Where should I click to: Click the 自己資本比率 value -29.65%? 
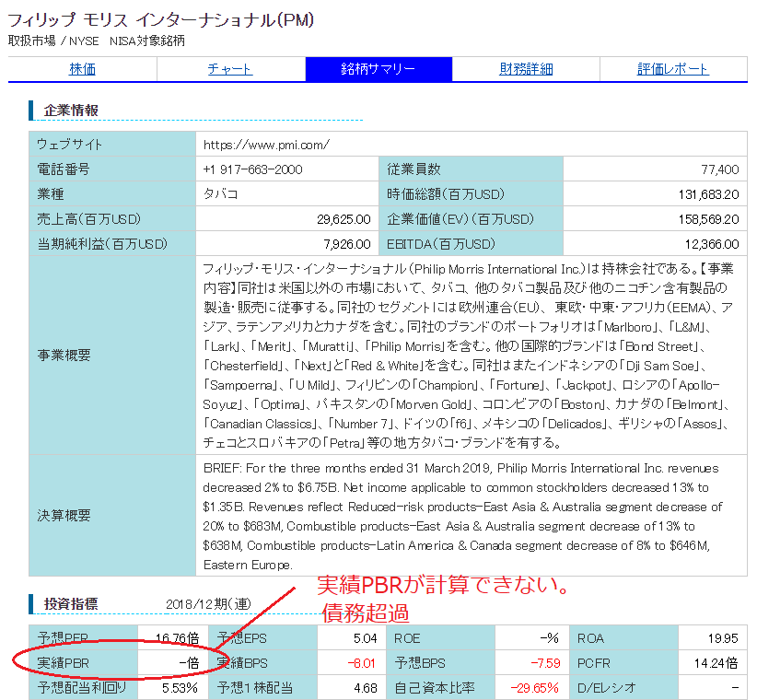(x=534, y=687)
